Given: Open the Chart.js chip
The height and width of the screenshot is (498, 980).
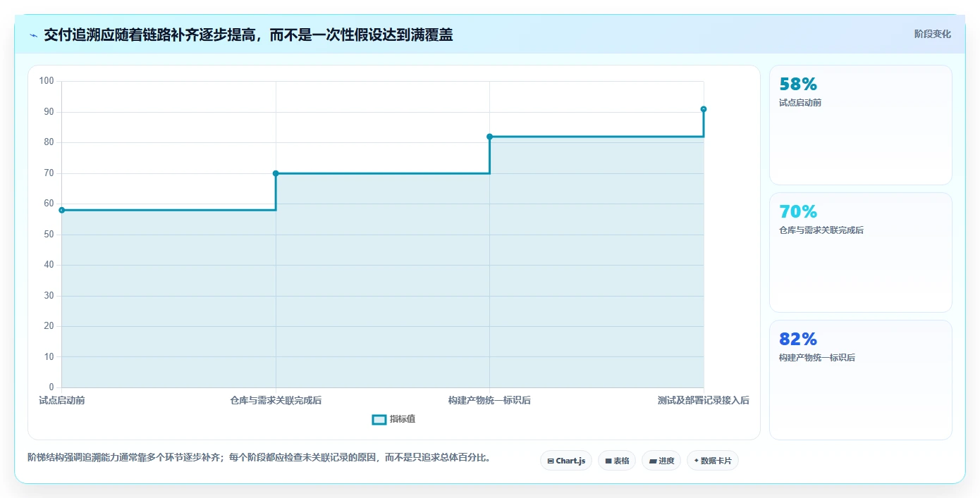Looking at the screenshot, I should click(566, 461).
